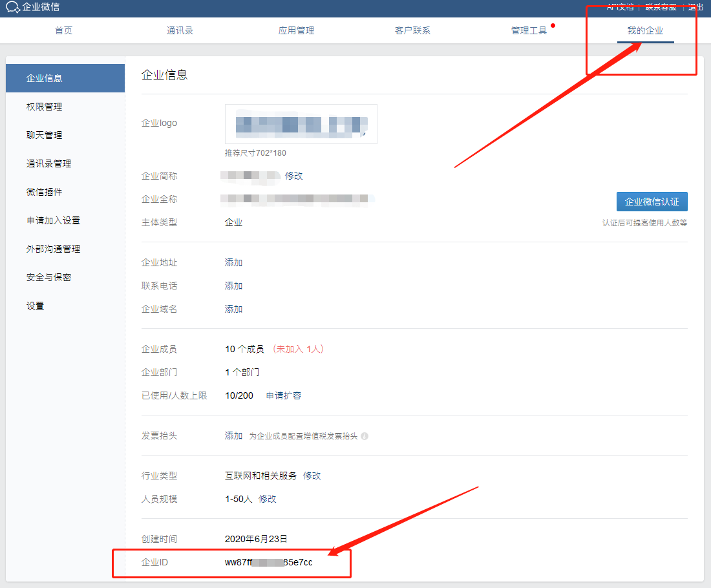711x588 pixels.
Task: Click 修改 next to 企业简称
Action: (294, 175)
